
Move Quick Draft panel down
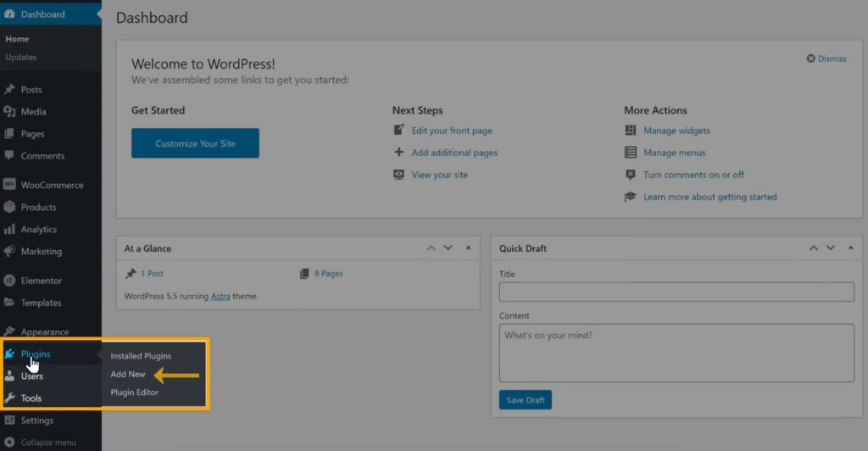(x=831, y=248)
